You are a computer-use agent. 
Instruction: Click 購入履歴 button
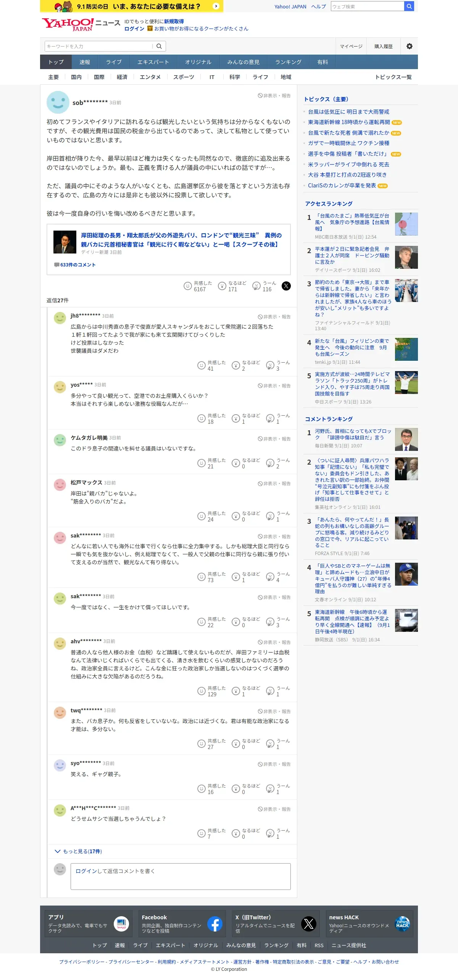click(x=384, y=46)
